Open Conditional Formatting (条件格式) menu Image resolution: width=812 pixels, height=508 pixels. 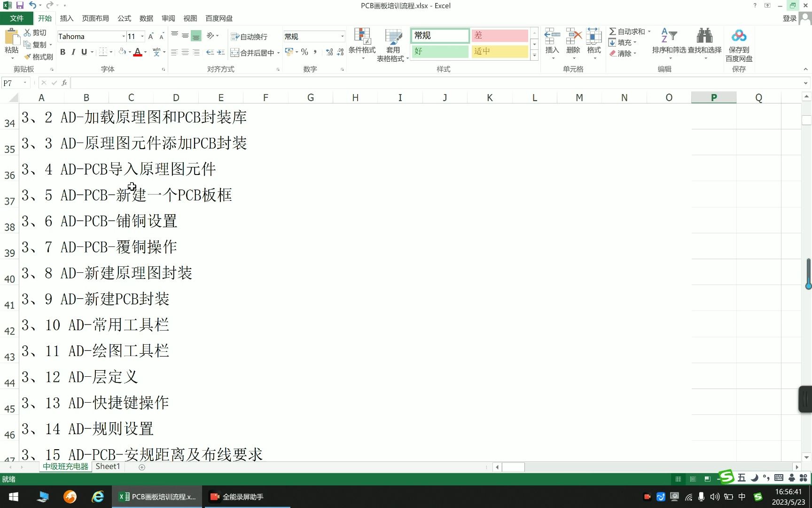pos(362,44)
